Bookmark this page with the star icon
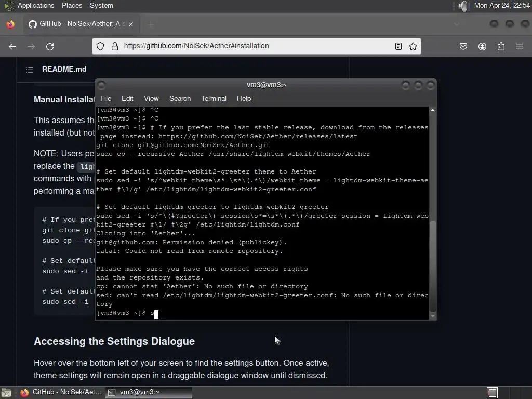The height and width of the screenshot is (399, 532). tap(413, 46)
